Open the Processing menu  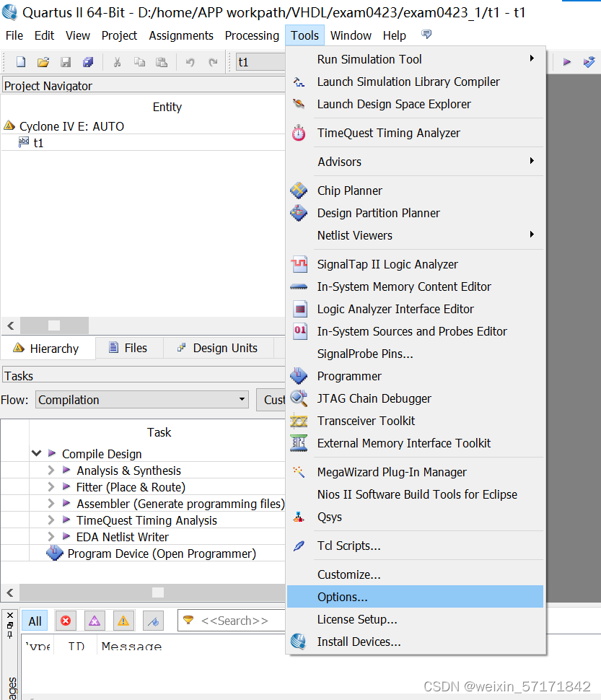pyautogui.click(x=252, y=35)
